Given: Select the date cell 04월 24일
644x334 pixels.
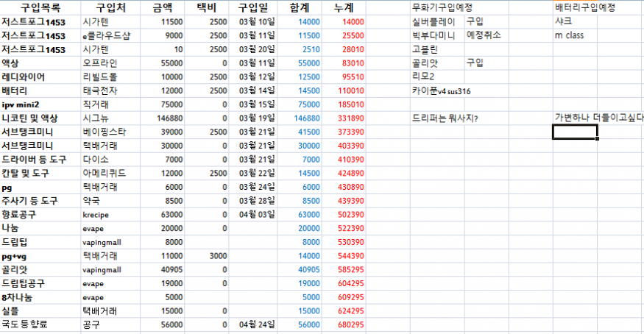Looking at the screenshot, I should coord(253,324).
